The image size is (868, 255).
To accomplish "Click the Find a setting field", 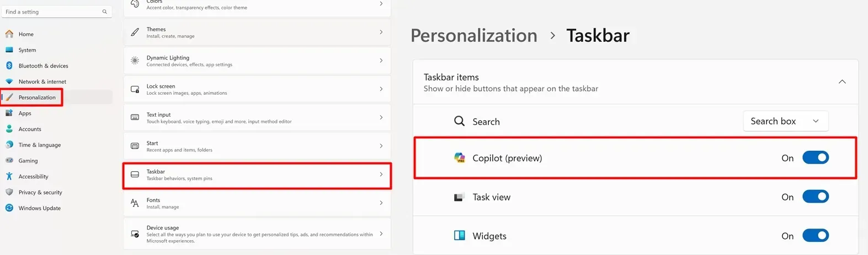I will click(52, 12).
